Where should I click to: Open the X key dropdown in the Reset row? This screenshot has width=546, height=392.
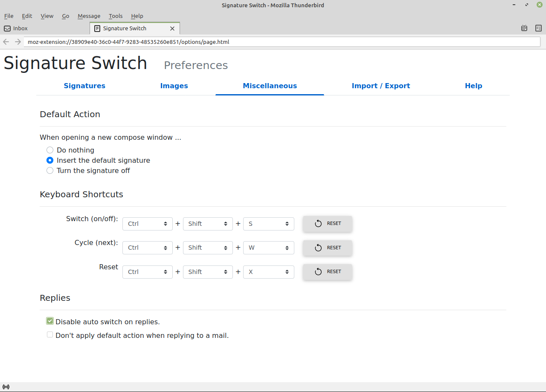tap(269, 272)
